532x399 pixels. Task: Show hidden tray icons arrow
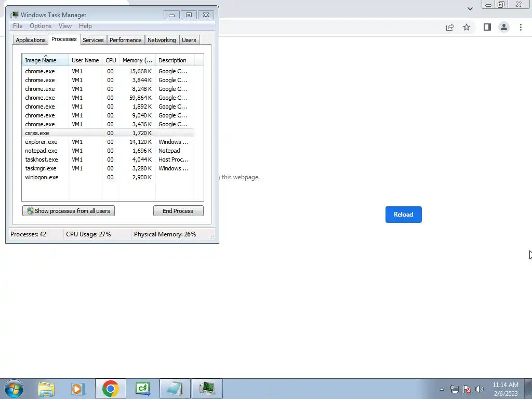tap(442, 389)
